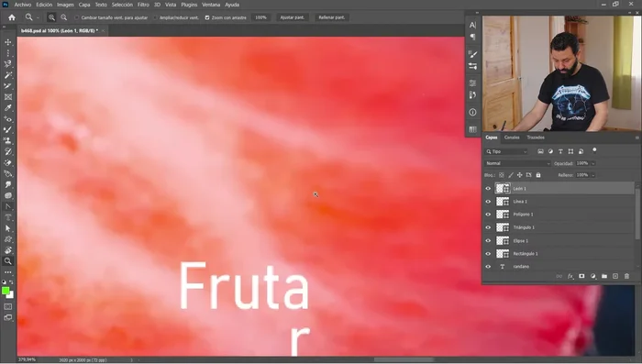The width and height of the screenshot is (642, 364).
Task: Open the Normal blend mode dropdown
Action: pos(517,163)
